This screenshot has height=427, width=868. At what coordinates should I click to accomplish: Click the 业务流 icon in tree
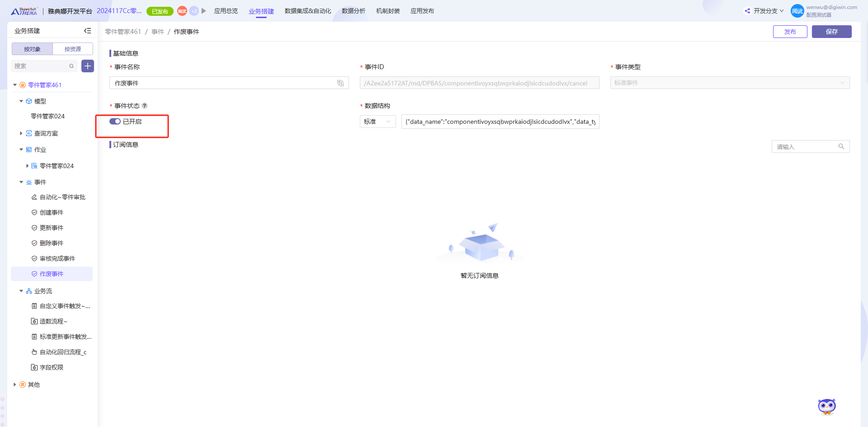point(29,291)
